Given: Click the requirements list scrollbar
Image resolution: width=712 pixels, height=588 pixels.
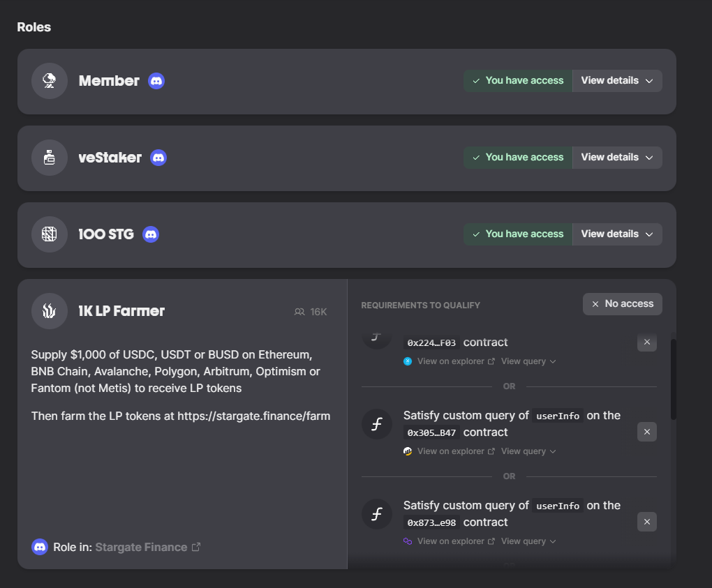Looking at the screenshot, I should coord(674,379).
